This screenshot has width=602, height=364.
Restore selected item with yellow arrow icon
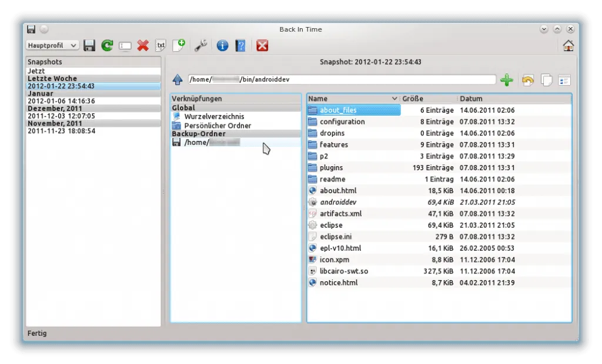[527, 80]
